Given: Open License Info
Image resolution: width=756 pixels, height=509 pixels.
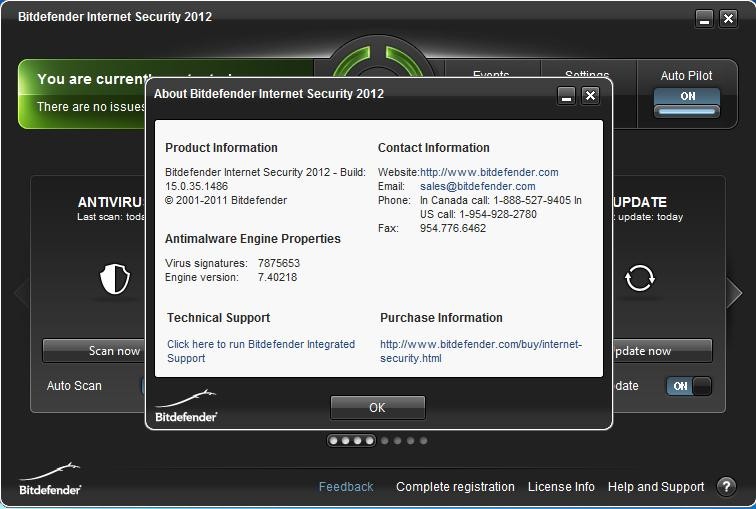Looking at the screenshot, I should [x=561, y=487].
